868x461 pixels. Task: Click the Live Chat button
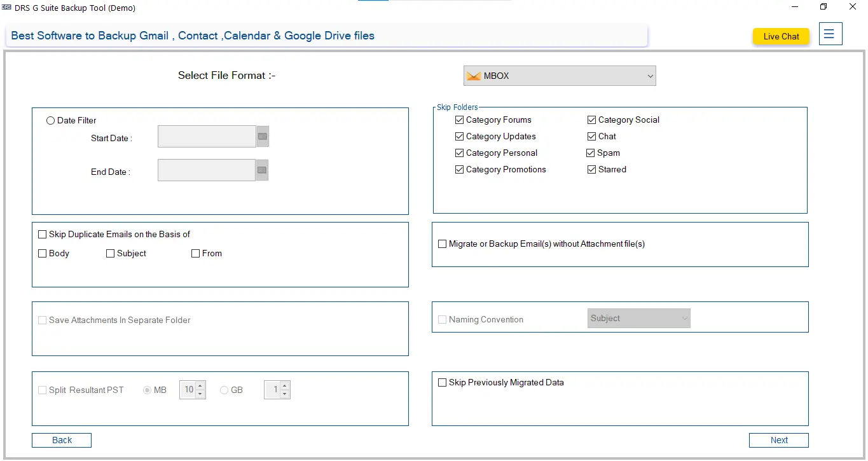[781, 36]
